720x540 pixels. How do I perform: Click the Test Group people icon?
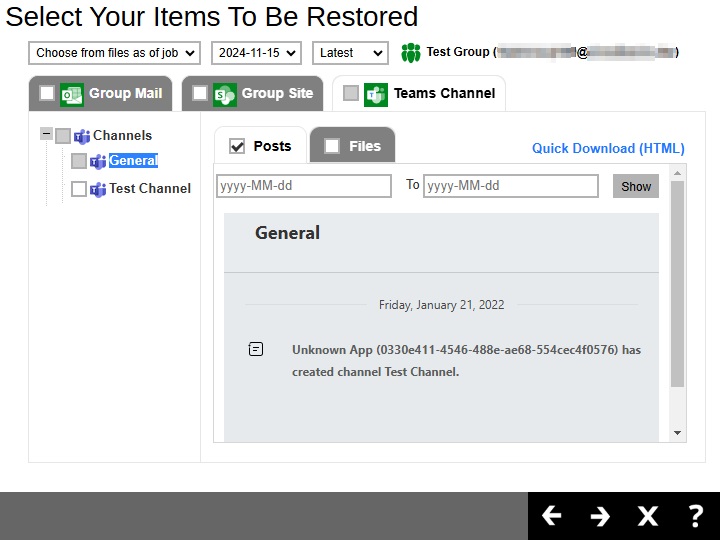click(411, 53)
